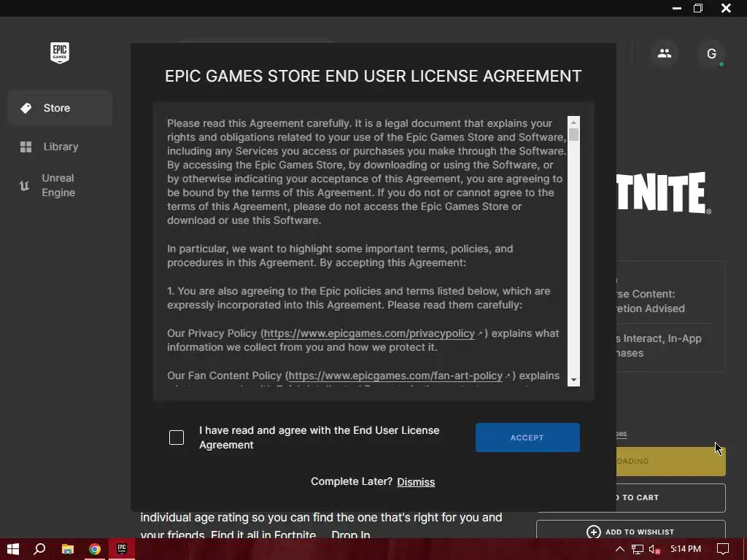Viewport: 747px width, 560px height.
Task: Click the yellow LOADING button
Action: (x=671, y=461)
